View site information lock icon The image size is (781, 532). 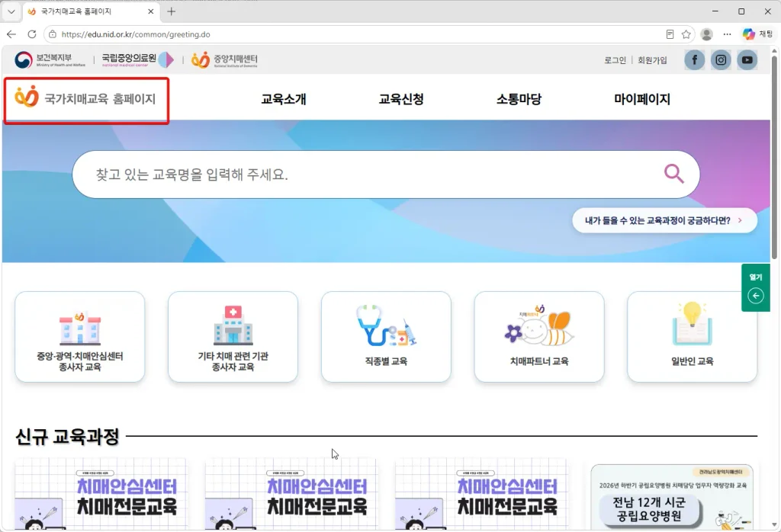[x=53, y=34]
